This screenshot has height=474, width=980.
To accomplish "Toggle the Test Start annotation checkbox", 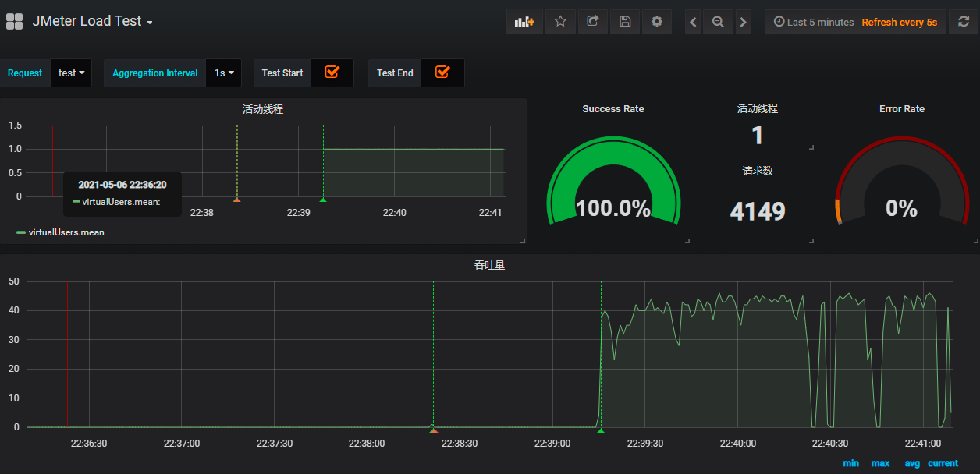I will pyautogui.click(x=332, y=73).
